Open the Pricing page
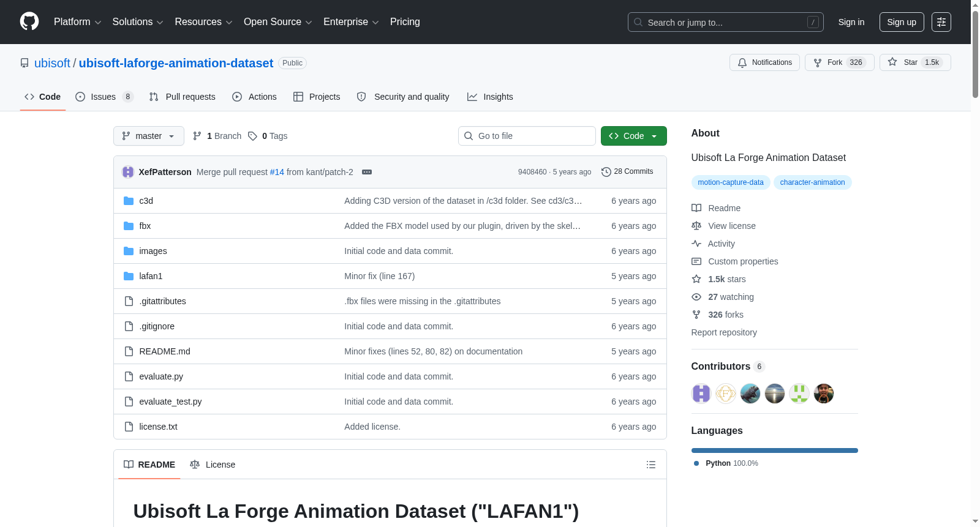Image resolution: width=980 pixels, height=527 pixels. tap(405, 22)
